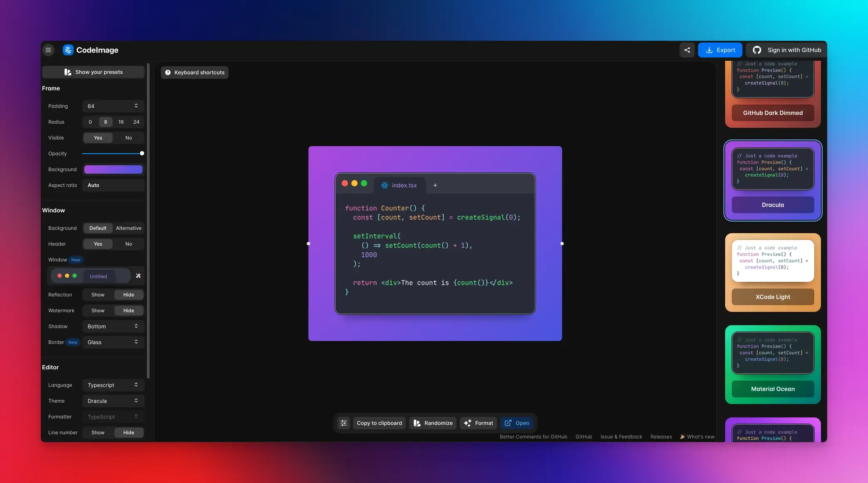Open the frame Background color swatch
Image resolution: width=868 pixels, height=483 pixels.
pos(113,169)
